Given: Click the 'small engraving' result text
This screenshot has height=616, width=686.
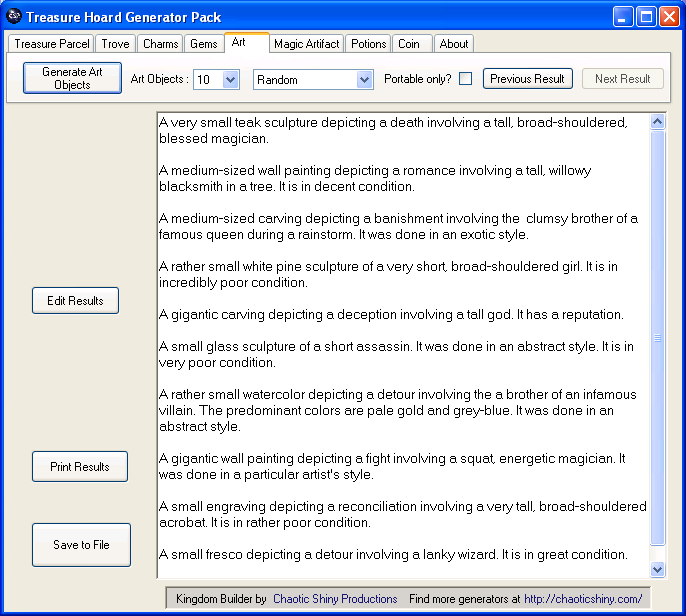Looking at the screenshot, I should tap(403, 514).
